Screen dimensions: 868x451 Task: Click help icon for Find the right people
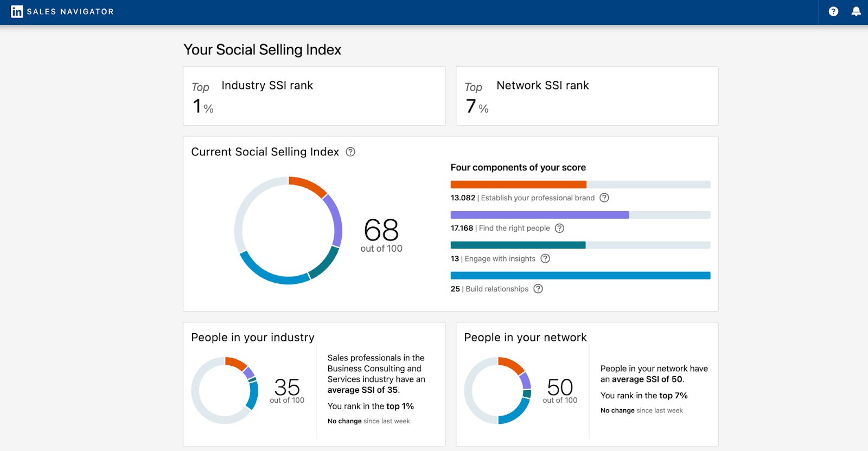coord(559,228)
